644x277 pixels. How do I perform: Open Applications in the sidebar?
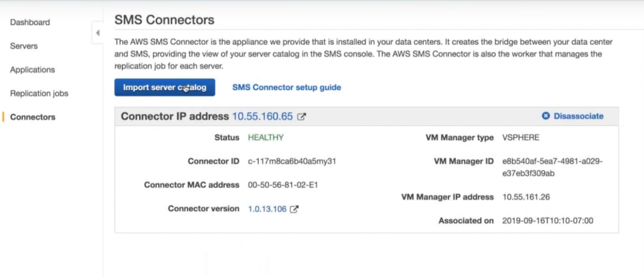pyautogui.click(x=33, y=69)
